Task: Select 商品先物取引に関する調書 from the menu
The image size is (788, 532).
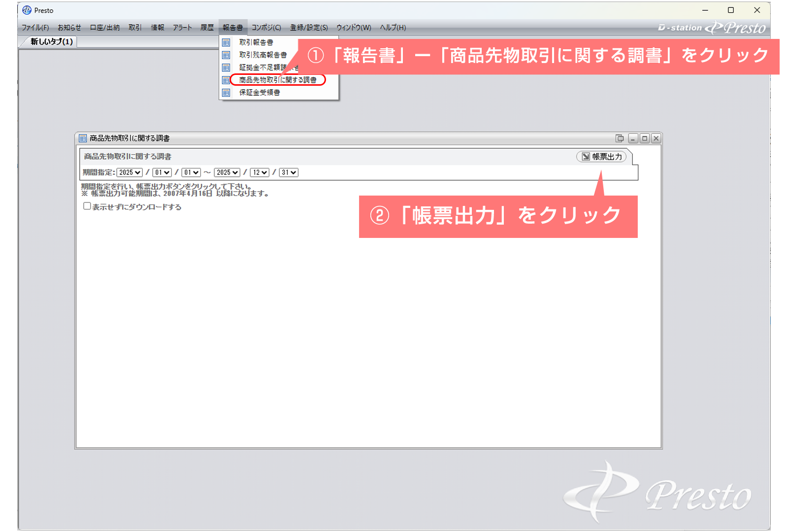Action: tap(278, 80)
